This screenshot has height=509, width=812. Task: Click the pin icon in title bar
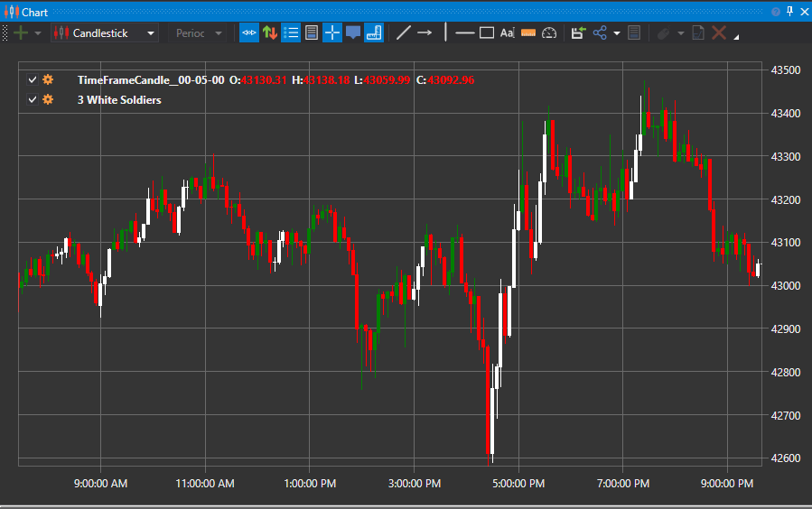pos(789,12)
